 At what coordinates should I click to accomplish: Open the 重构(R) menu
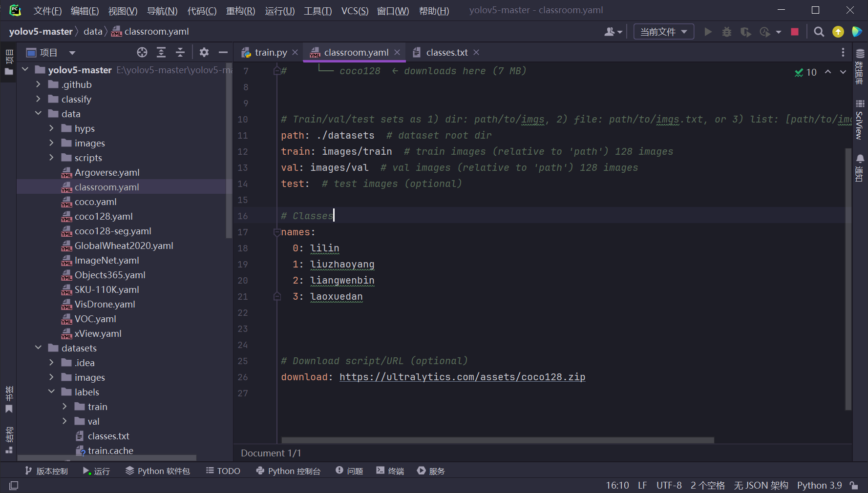pos(240,11)
